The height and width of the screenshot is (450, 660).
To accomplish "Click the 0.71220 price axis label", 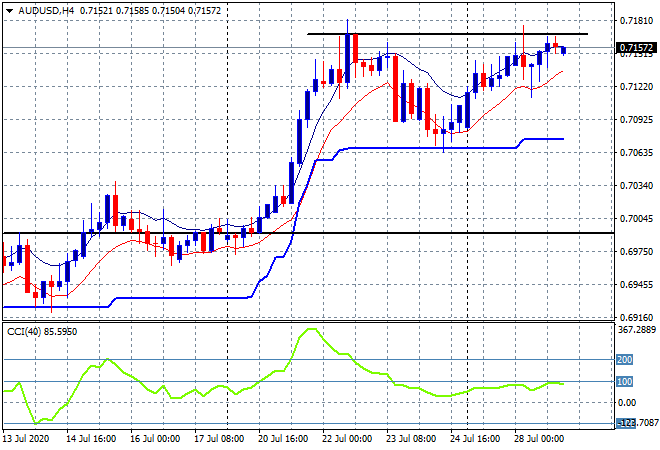I will [636, 87].
